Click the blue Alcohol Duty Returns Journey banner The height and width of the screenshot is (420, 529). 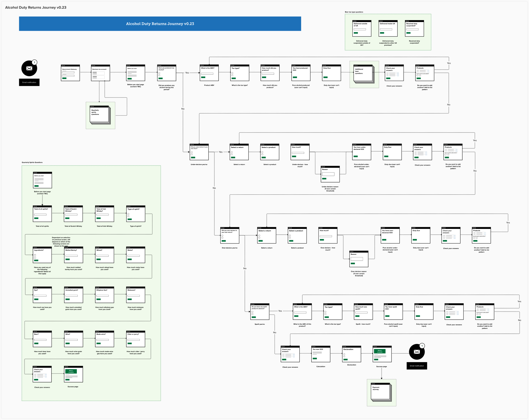pos(160,24)
